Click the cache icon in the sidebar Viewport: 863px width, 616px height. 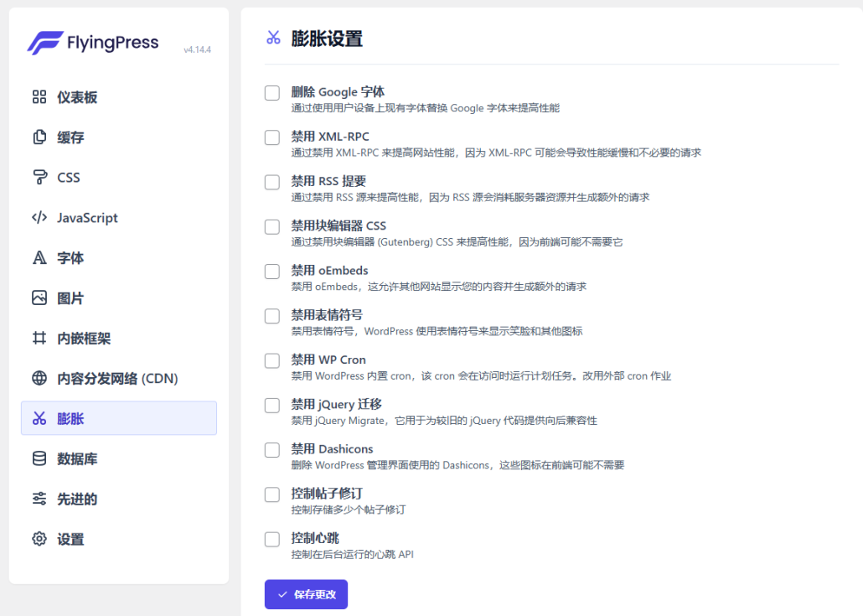pyautogui.click(x=39, y=137)
